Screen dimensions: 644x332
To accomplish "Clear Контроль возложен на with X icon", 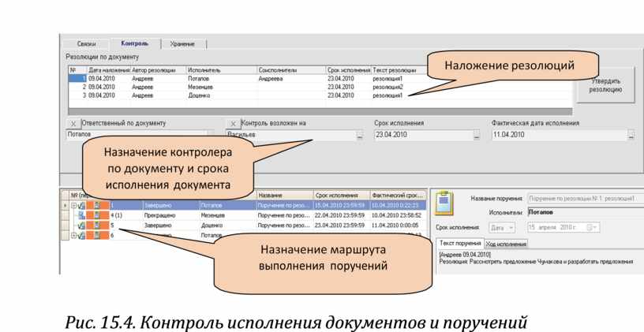I will (232, 124).
